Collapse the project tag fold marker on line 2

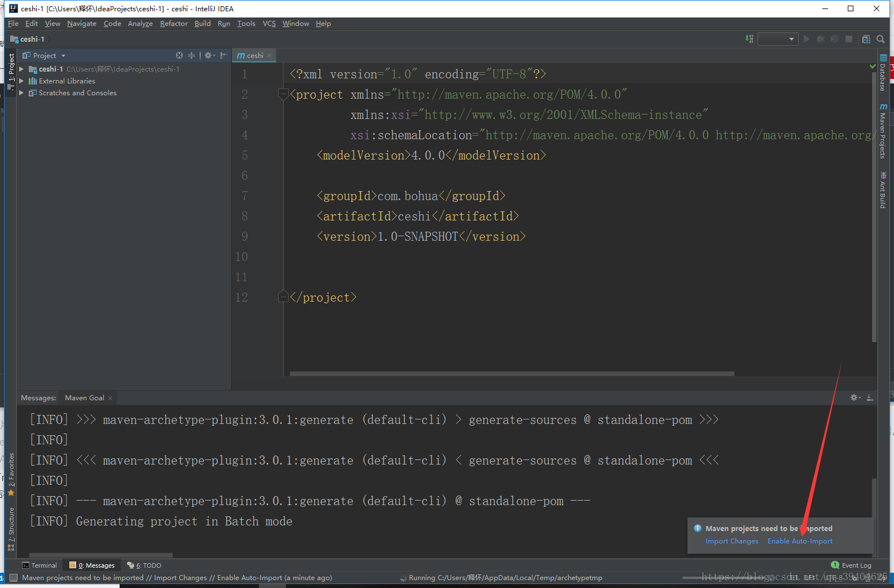(x=283, y=94)
